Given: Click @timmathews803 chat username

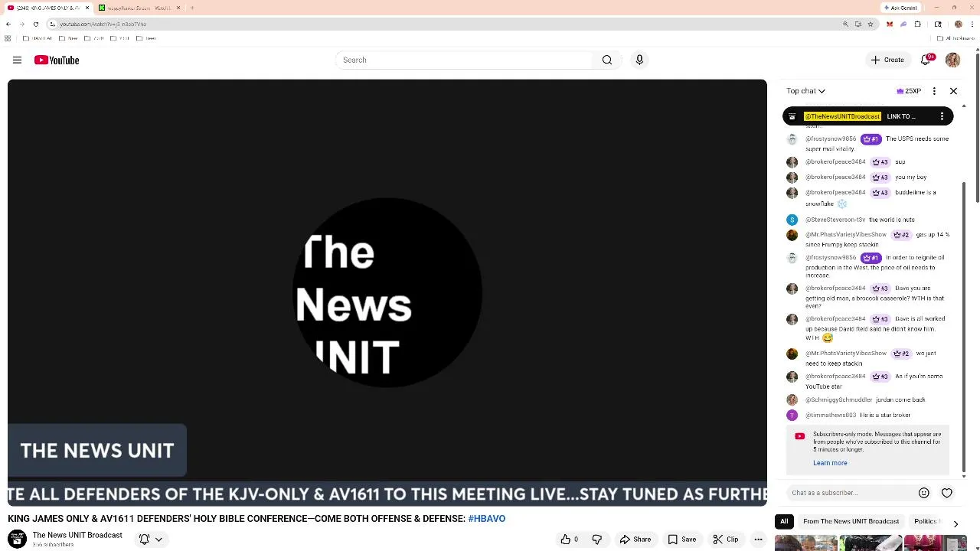Looking at the screenshot, I should (831, 415).
